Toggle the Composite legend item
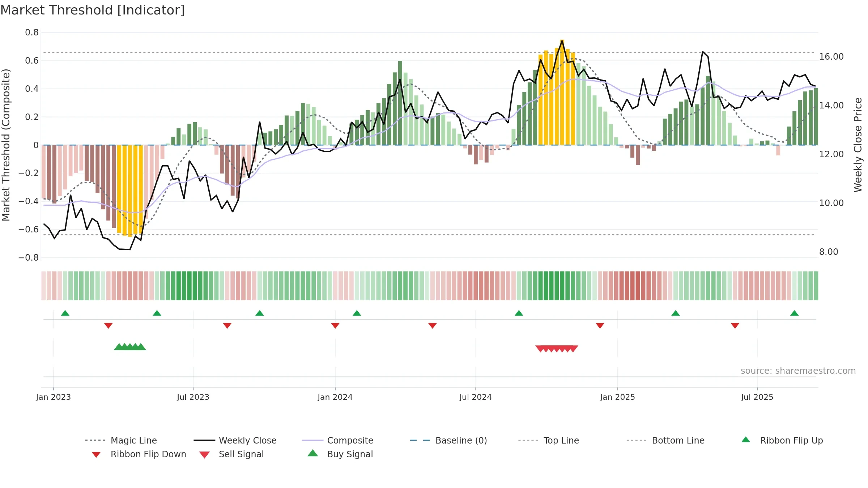The image size is (868, 488). point(337,440)
